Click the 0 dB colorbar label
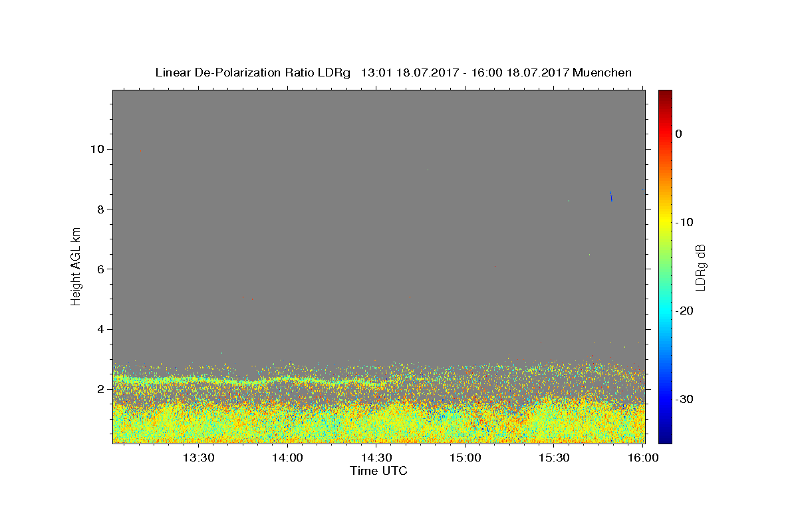The width and height of the screenshot is (798, 532). (678, 134)
